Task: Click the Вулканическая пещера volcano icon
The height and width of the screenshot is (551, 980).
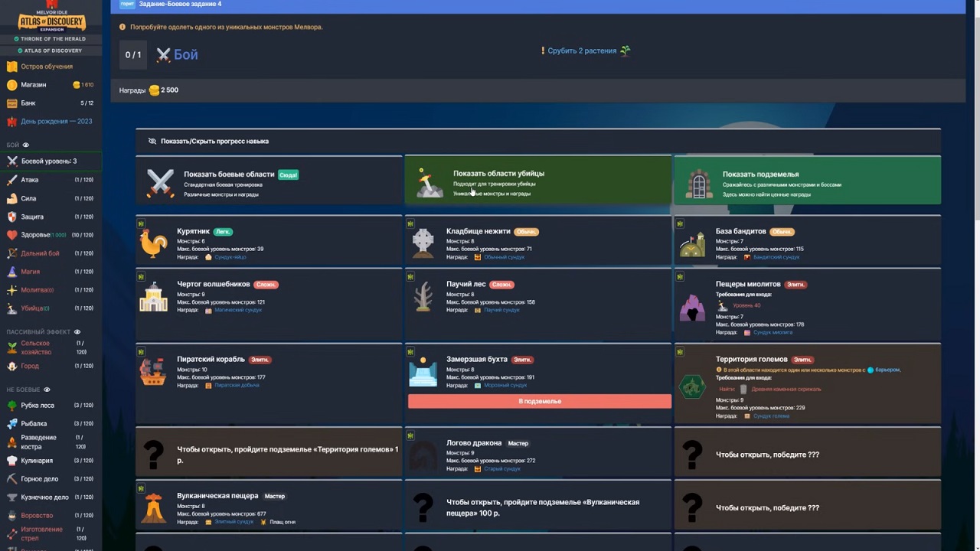Action: click(153, 507)
